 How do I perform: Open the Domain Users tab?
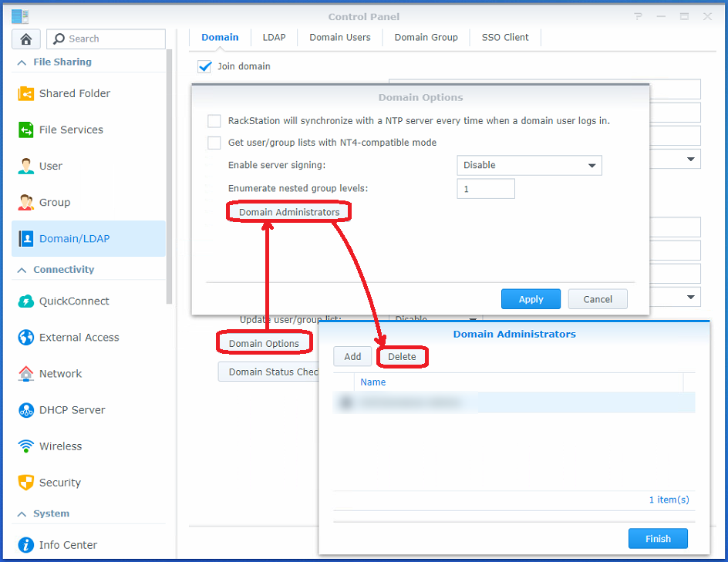(x=339, y=37)
